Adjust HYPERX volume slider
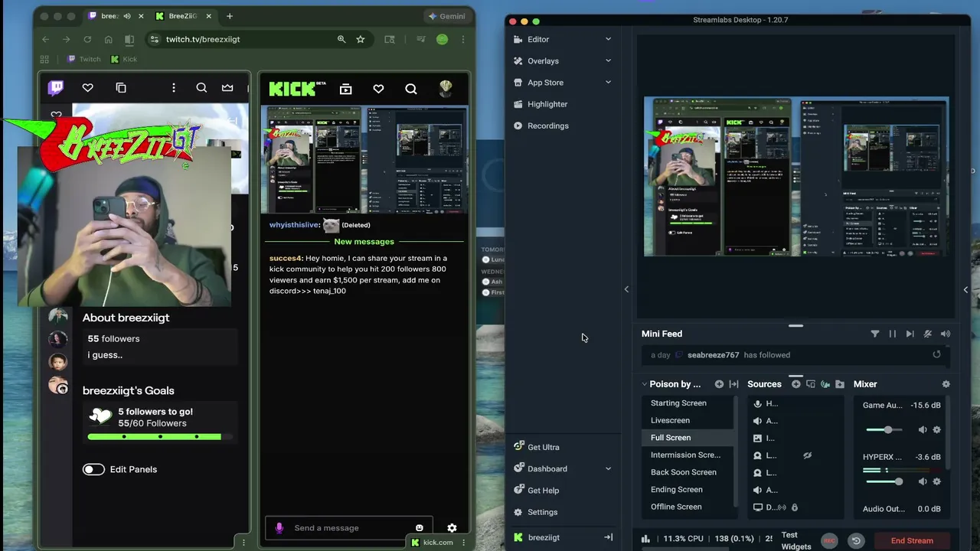The width and height of the screenshot is (980, 551). [885, 481]
